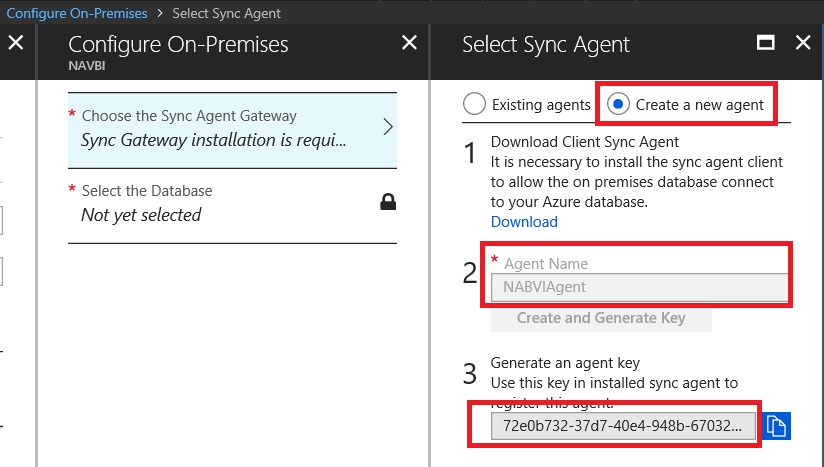
Task: Click the 'Not yet selected' value
Action: click(141, 215)
